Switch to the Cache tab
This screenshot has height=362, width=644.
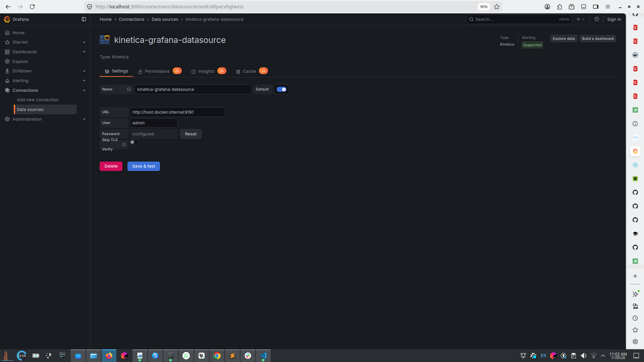tap(246, 71)
